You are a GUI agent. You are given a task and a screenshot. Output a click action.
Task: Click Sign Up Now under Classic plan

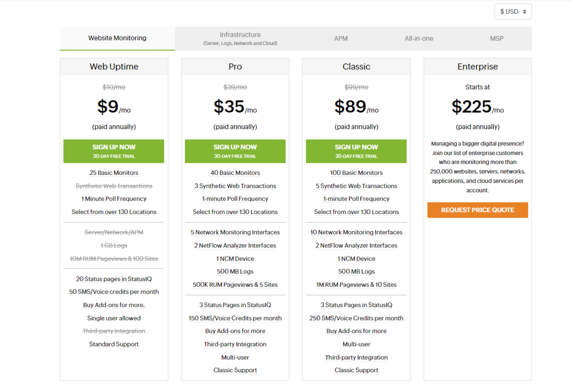click(356, 151)
